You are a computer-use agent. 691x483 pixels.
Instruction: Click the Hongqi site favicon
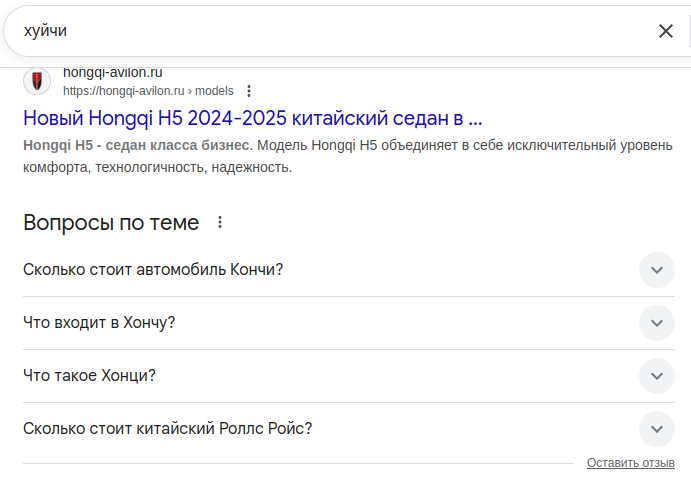pyautogui.click(x=37, y=81)
